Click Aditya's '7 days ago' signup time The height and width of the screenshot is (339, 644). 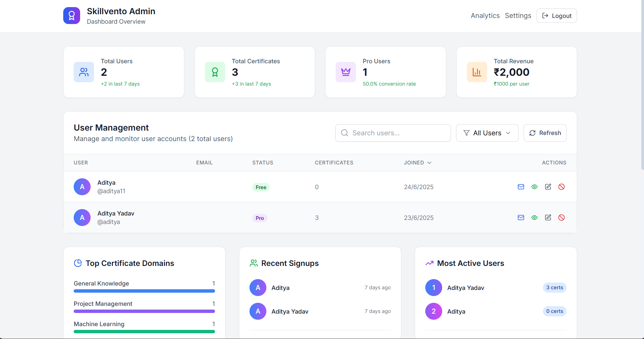coord(378,288)
